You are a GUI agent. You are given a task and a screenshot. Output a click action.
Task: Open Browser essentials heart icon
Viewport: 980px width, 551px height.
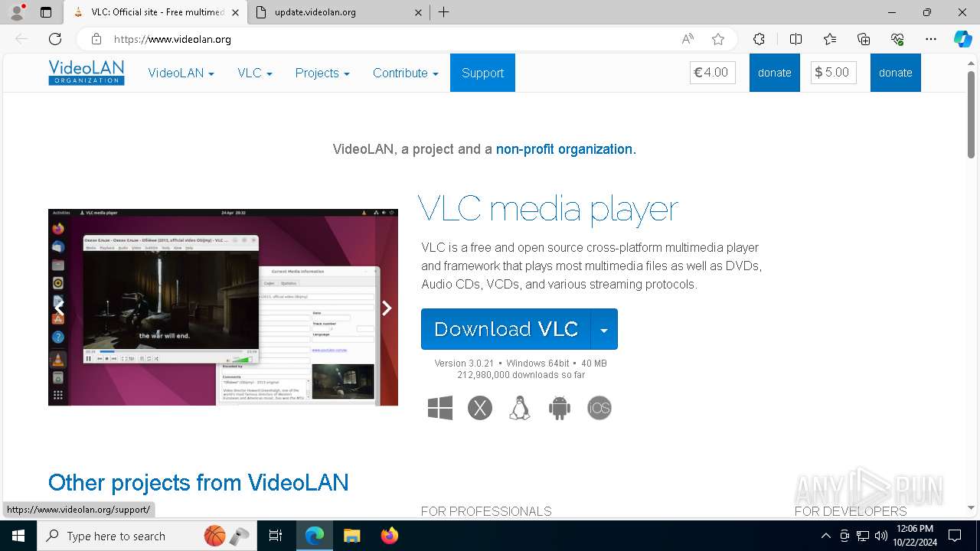pos(897,39)
